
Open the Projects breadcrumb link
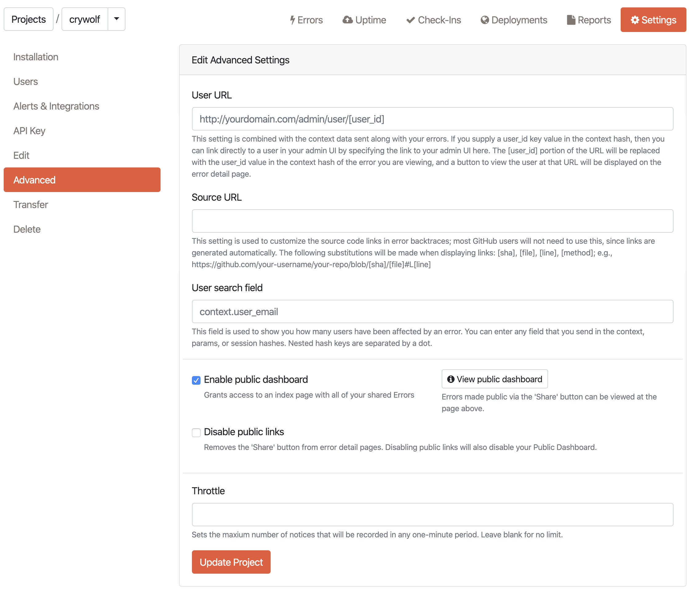click(x=29, y=19)
